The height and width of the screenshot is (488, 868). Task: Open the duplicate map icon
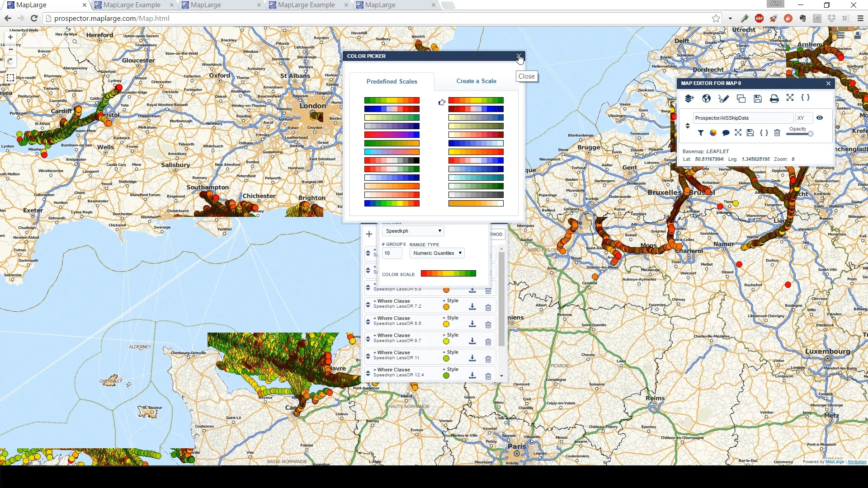pyautogui.click(x=741, y=98)
